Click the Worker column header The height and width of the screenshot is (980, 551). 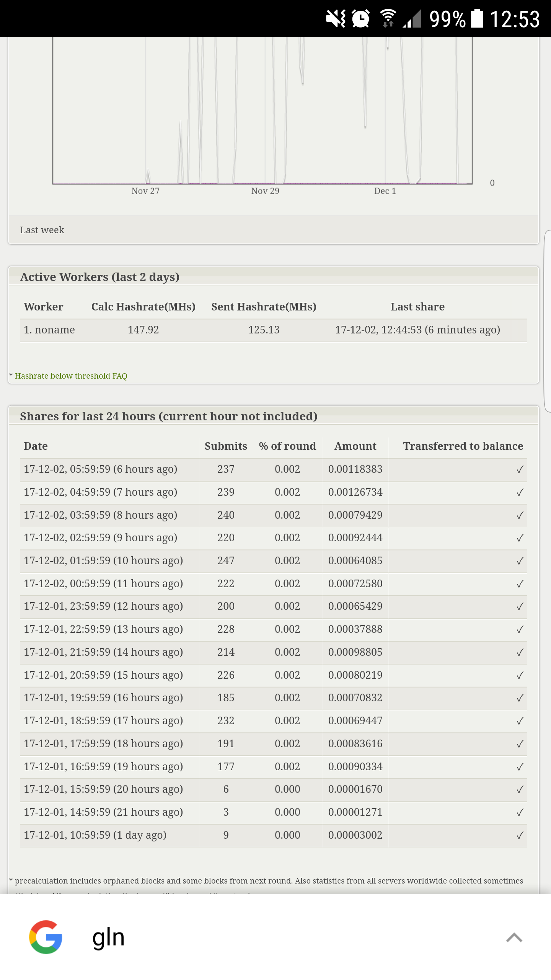coord(43,307)
